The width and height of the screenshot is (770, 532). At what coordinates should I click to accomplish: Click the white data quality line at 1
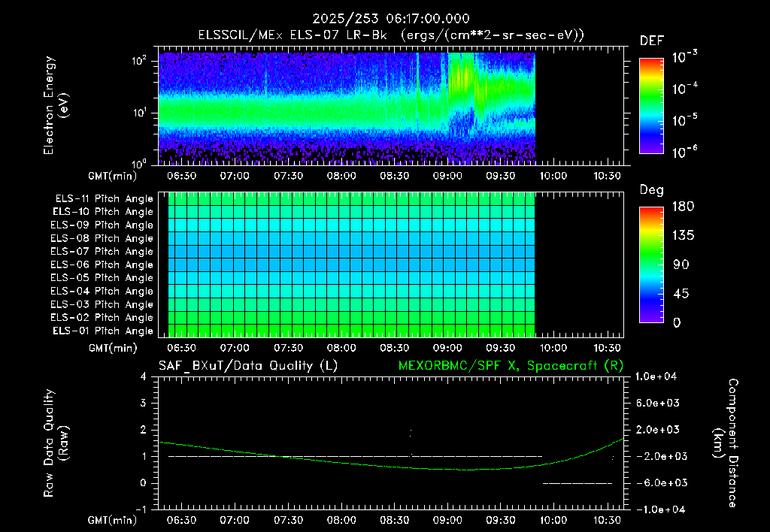(x=355, y=456)
